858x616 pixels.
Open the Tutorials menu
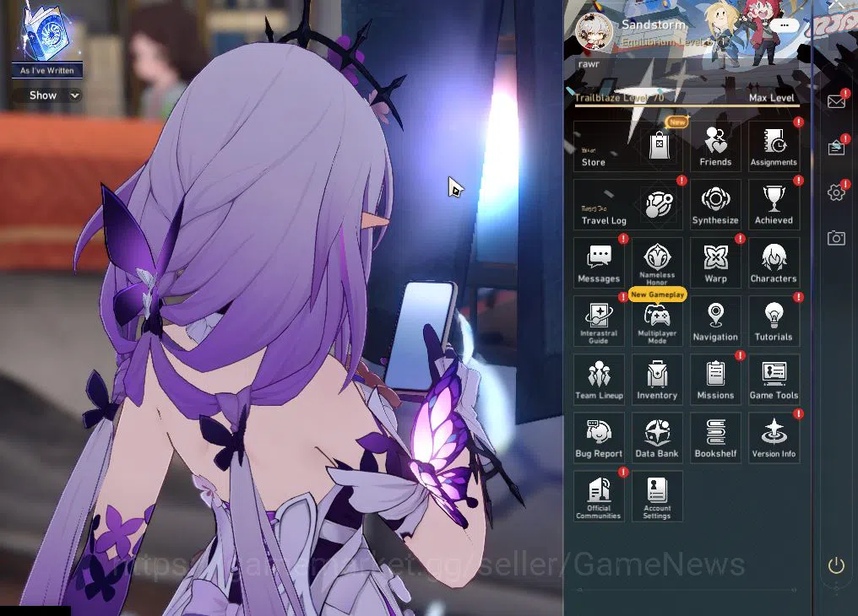click(x=774, y=322)
